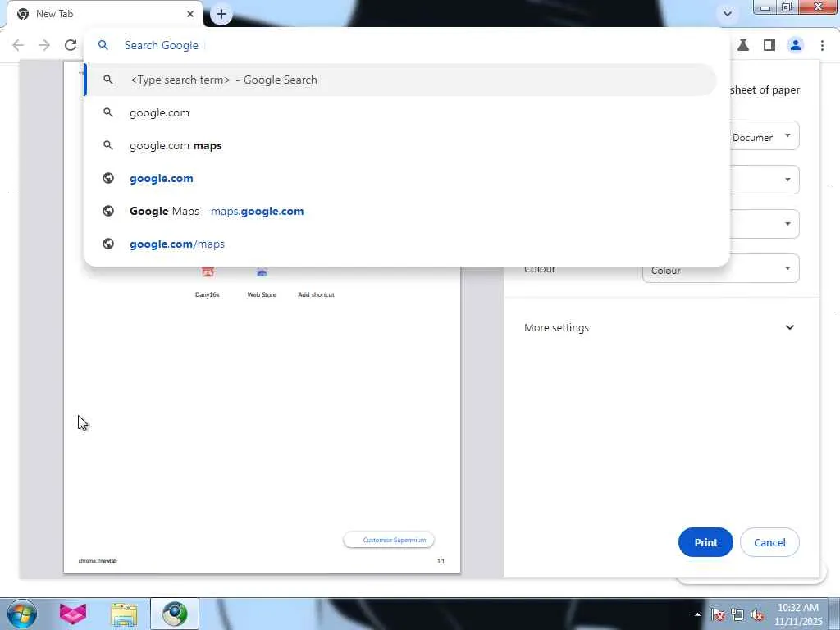Toggle the side panel icon

pyautogui.click(x=769, y=45)
